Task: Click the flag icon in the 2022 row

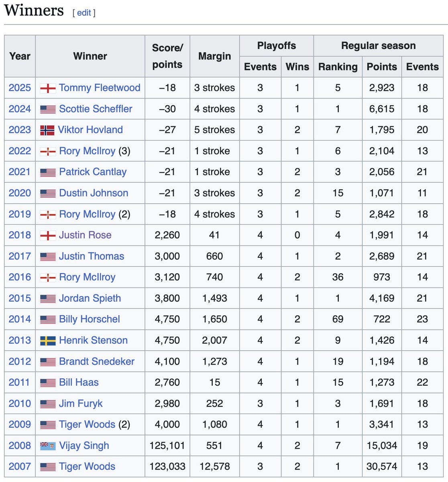Action: click(x=48, y=151)
